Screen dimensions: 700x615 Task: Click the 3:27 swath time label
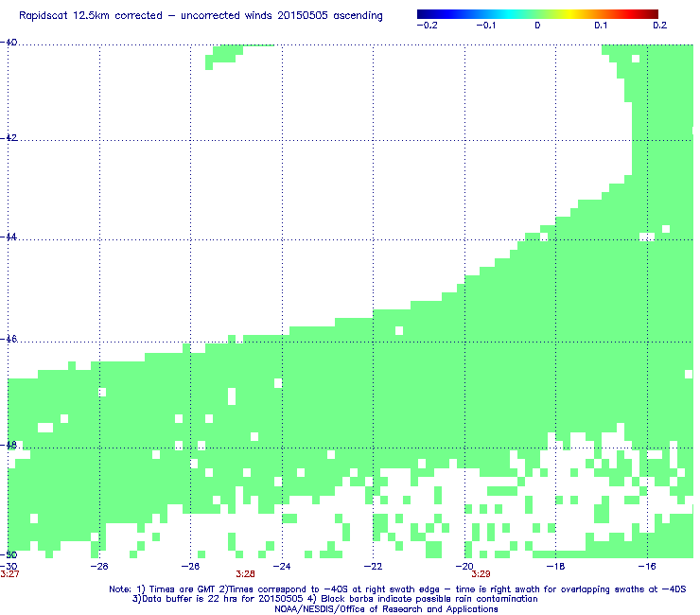point(9,574)
